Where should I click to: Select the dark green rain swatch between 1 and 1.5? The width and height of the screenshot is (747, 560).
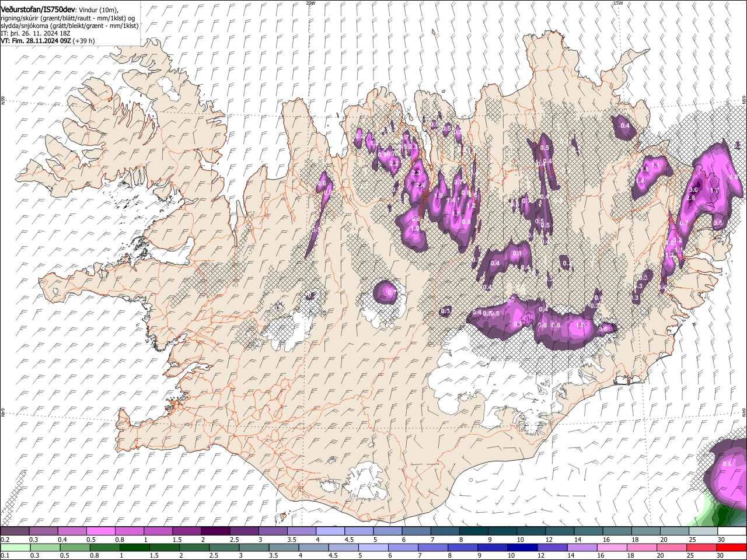[x=134, y=548]
